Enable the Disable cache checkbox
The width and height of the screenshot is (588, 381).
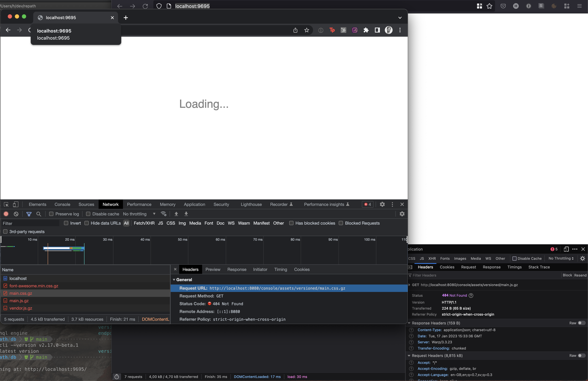88,214
